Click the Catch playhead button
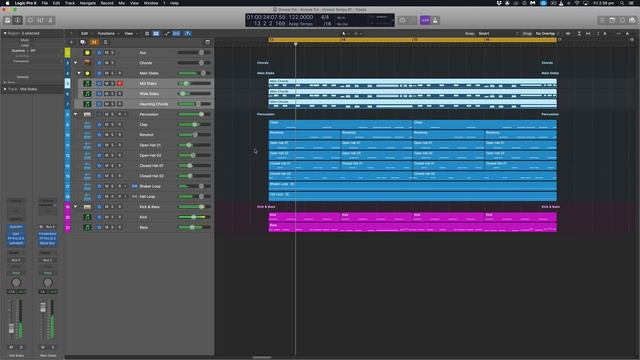This screenshot has height=360, width=640. pyautogui.click(x=187, y=33)
